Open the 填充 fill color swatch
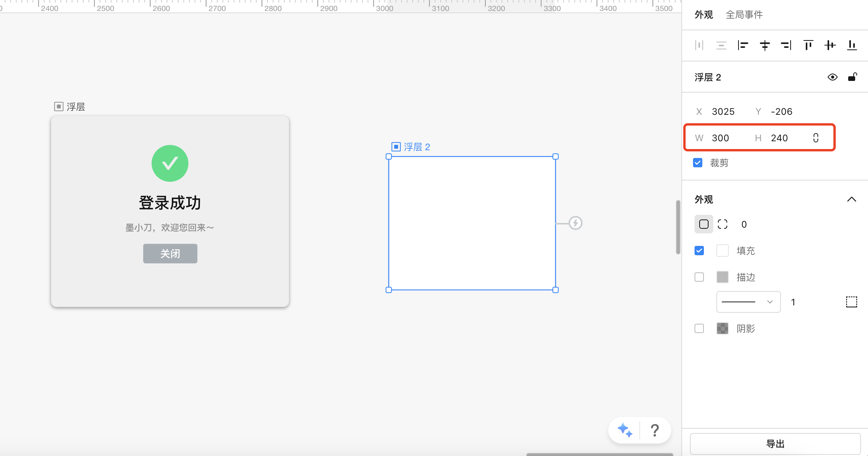Image resolution: width=868 pixels, height=456 pixels. [x=722, y=251]
